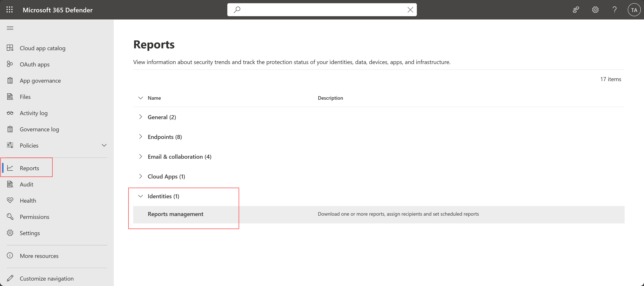Viewport: 644px width, 286px height.
Task: Expand the General (2) category
Action: [141, 117]
